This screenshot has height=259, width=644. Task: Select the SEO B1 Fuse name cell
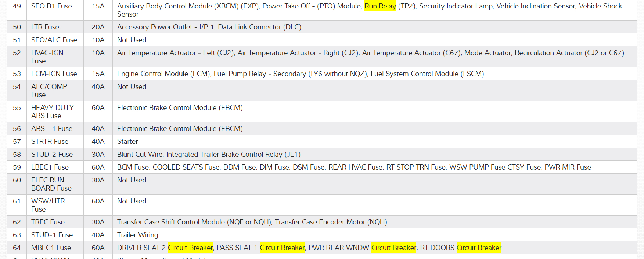tap(51, 6)
